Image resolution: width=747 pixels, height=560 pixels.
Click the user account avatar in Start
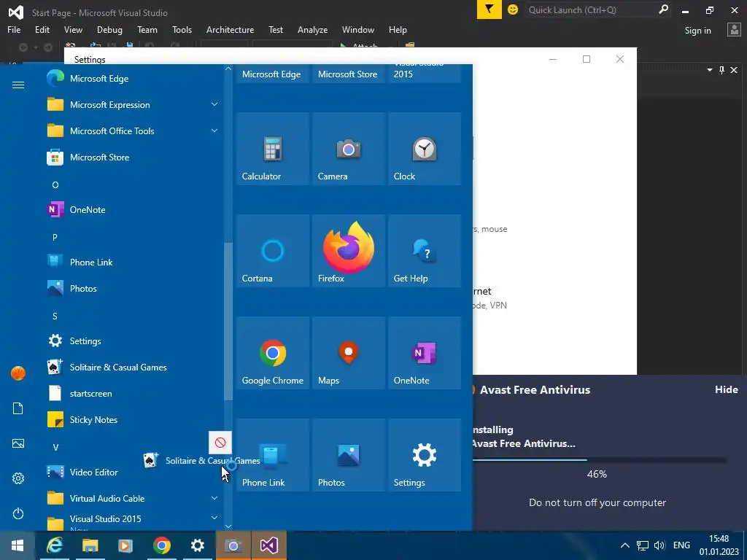click(18, 373)
